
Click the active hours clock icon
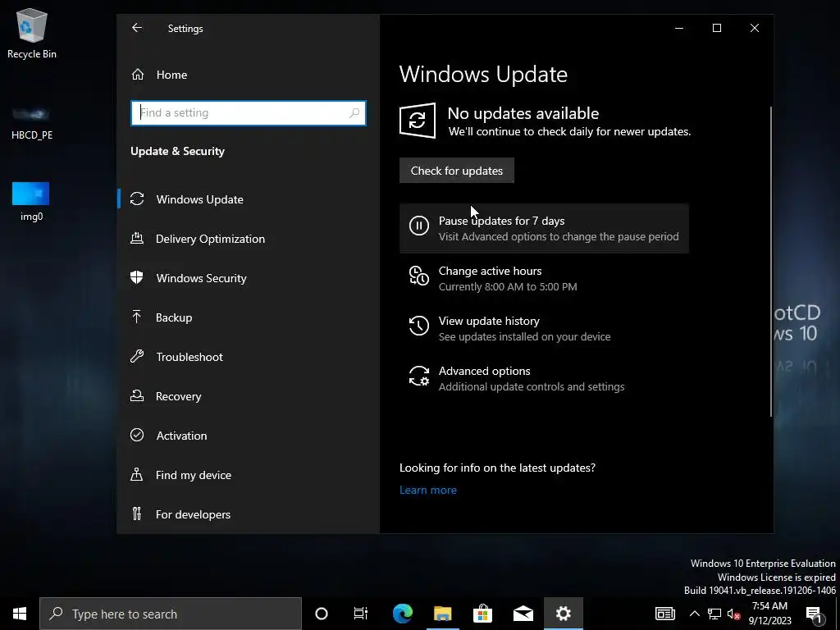[419, 276]
